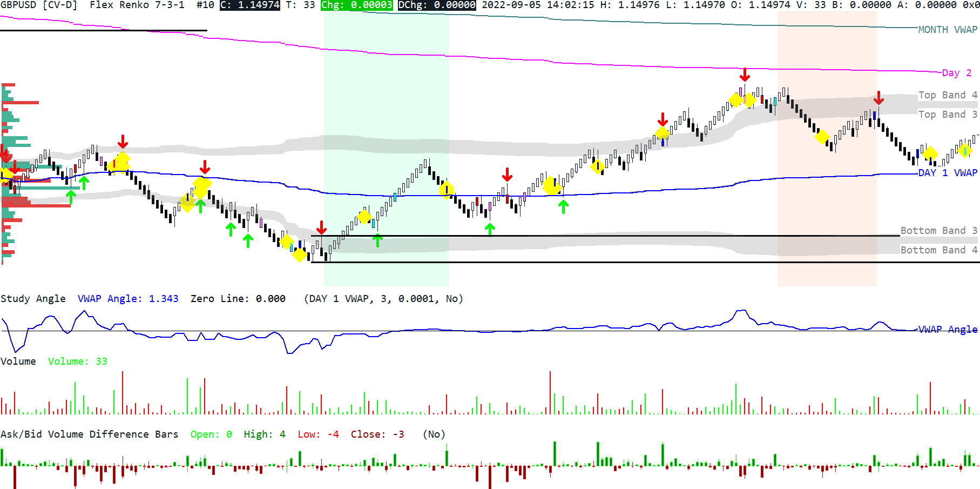Select the Open: 0 study value

click(x=211, y=434)
